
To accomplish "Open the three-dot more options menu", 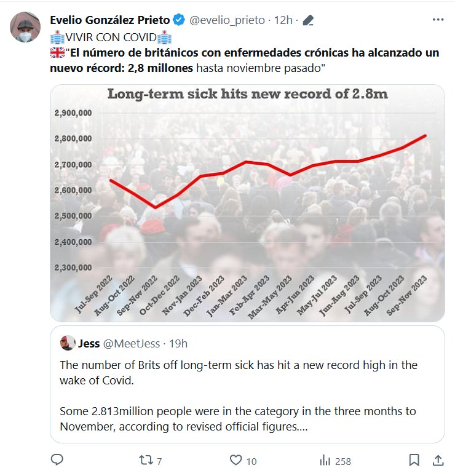I will [x=438, y=20].
